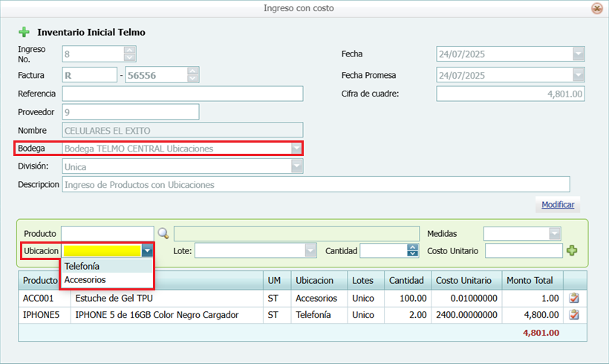The image size is (609, 364).
Task: Click edit icon on ACC001 row
Action: (573, 298)
